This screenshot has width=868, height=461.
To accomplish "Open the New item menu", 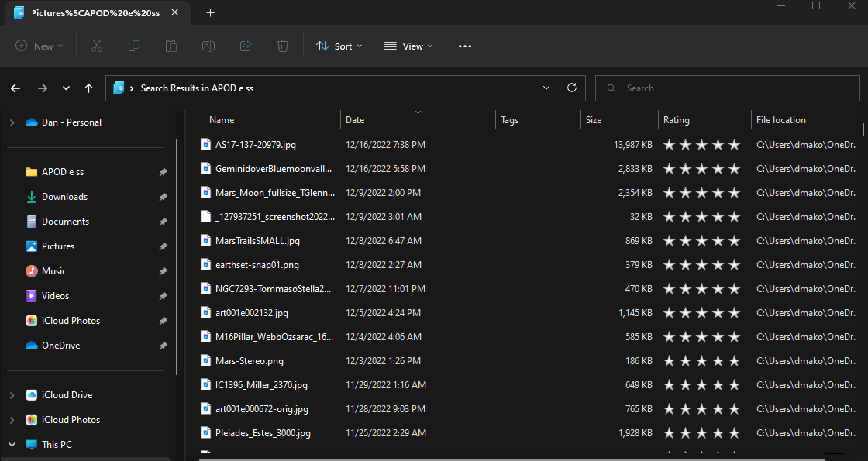I will (39, 46).
